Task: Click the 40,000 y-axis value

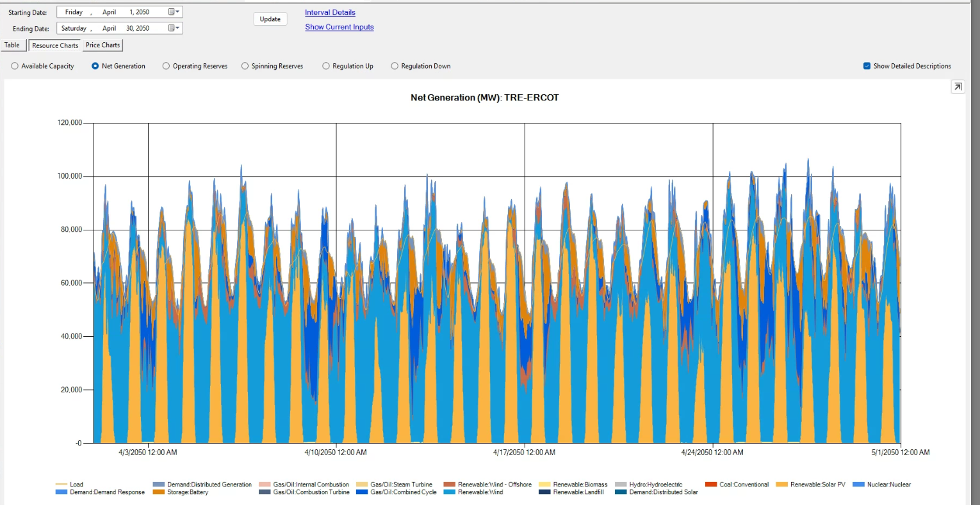Action: click(72, 336)
